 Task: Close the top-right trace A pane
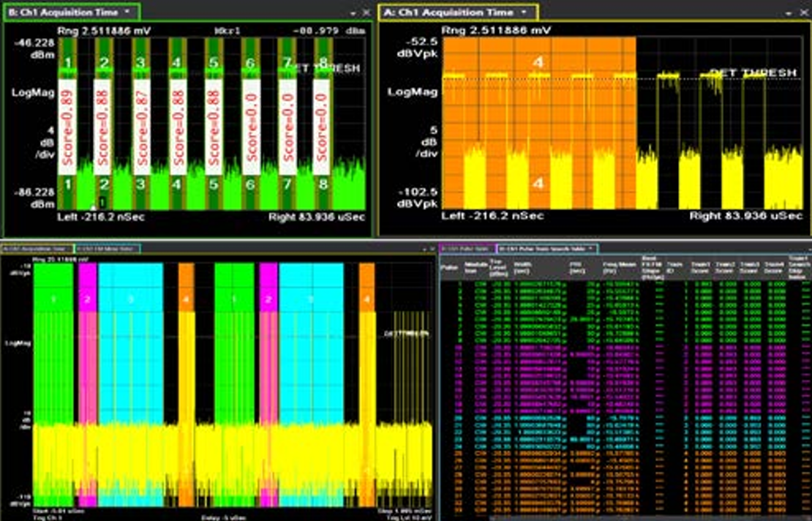tap(802, 12)
